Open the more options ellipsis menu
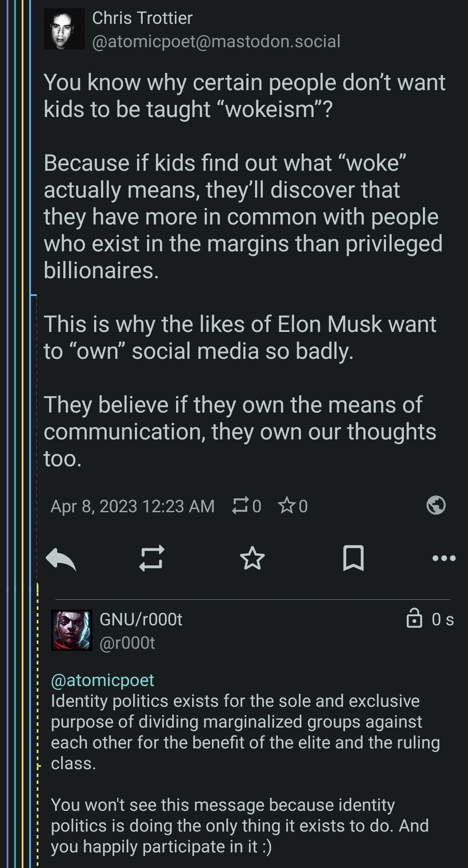The image size is (468, 868). click(444, 558)
